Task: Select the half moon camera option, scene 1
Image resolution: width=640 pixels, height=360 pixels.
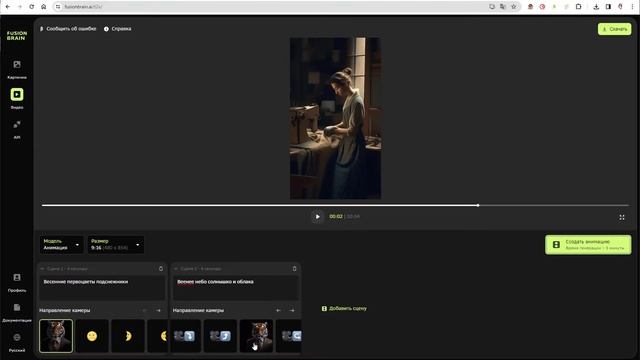Action: coord(128,336)
